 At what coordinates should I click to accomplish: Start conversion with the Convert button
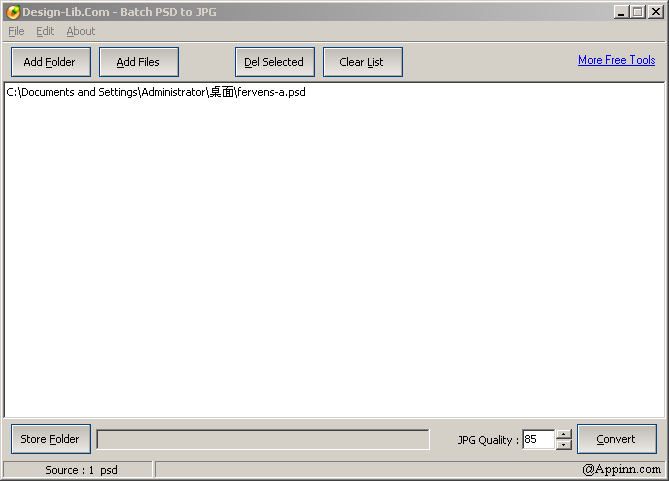coord(616,439)
